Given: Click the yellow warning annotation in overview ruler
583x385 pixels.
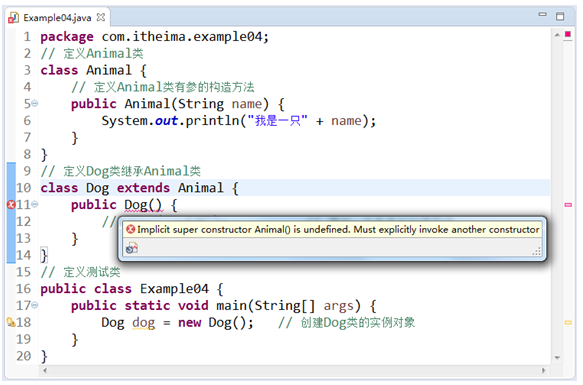Looking at the screenshot, I should pyautogui.click(x=568, y=323).
